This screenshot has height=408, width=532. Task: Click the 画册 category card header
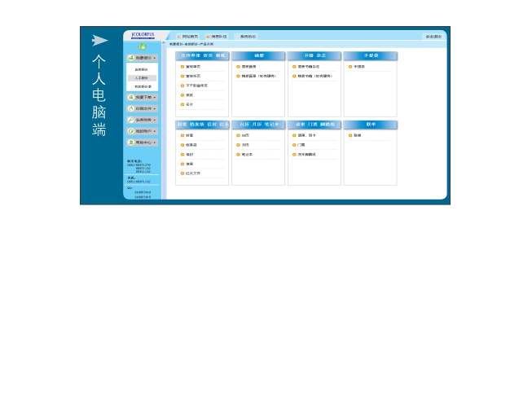258,55
